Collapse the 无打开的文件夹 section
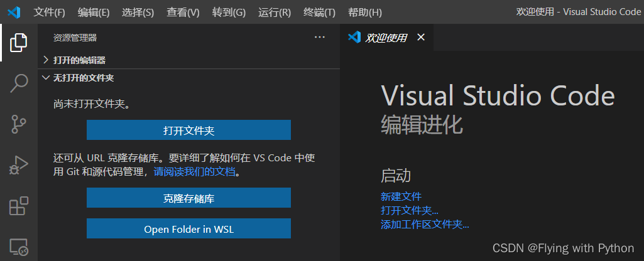 [189, 78]
